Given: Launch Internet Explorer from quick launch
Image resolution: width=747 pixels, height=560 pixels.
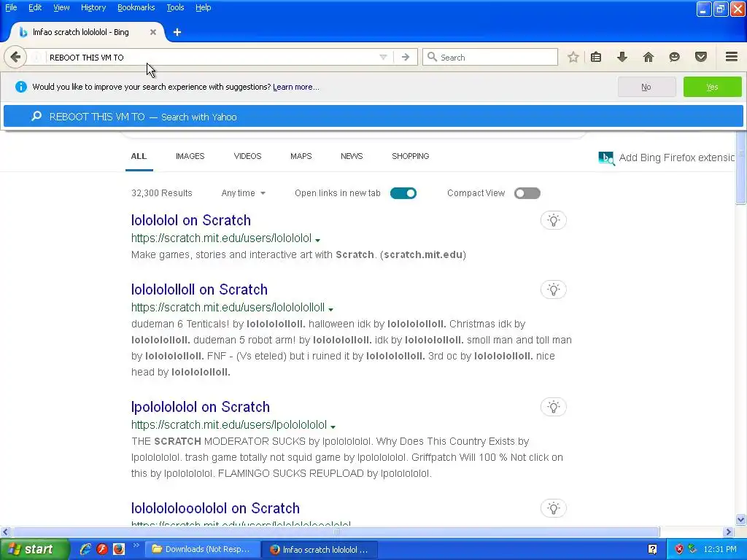Looking at the screenshot, I should point(85,549).
